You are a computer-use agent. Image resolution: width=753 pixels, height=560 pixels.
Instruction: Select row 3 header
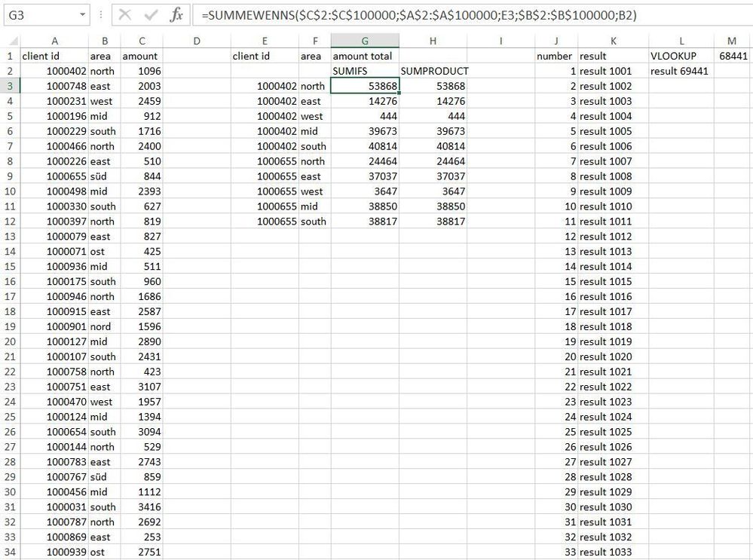pos(10,86)
